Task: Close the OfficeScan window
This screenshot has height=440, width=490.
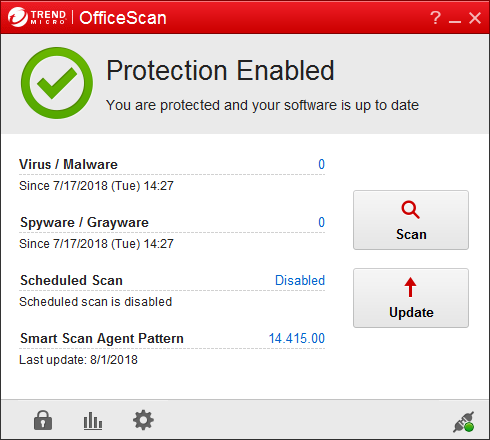Action: pos(475,18)
